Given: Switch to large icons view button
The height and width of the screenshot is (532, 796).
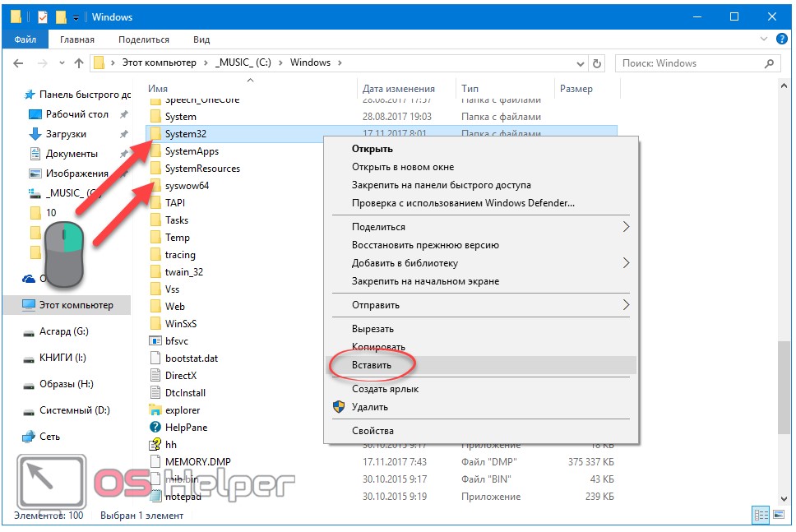Looking at the screenshot, I should click(778, 515).
